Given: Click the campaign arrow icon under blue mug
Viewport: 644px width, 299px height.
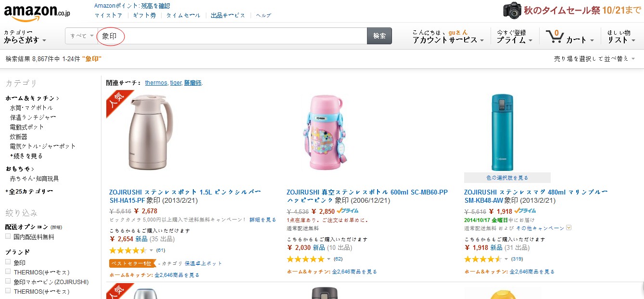Looking at the screenshot, I should coord(569,228).
